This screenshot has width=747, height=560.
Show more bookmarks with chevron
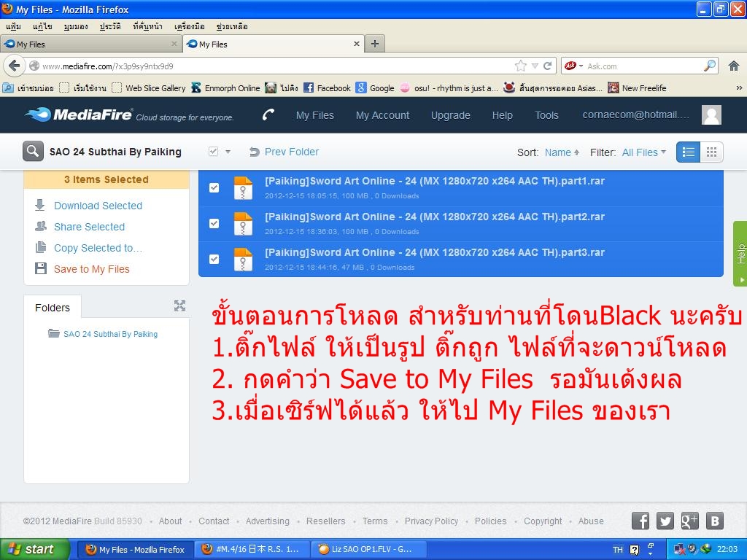tap(739, 87)
